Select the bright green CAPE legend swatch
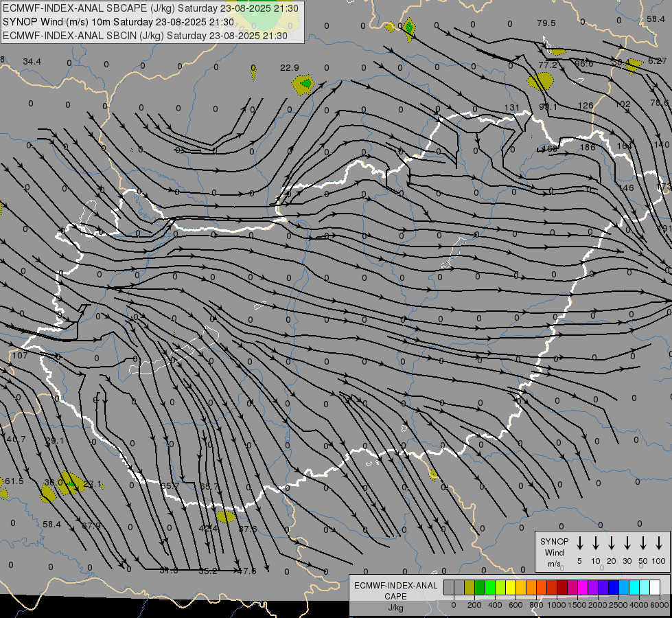Image resolution: width=672 pixels, height=618 pixels. (x=490, y=587)
